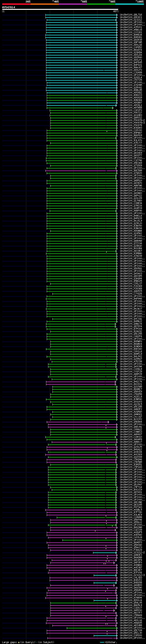Click the green bar for UniRef100_Q54LV5
Screen dimensions: 146x644
click(83, 603)
